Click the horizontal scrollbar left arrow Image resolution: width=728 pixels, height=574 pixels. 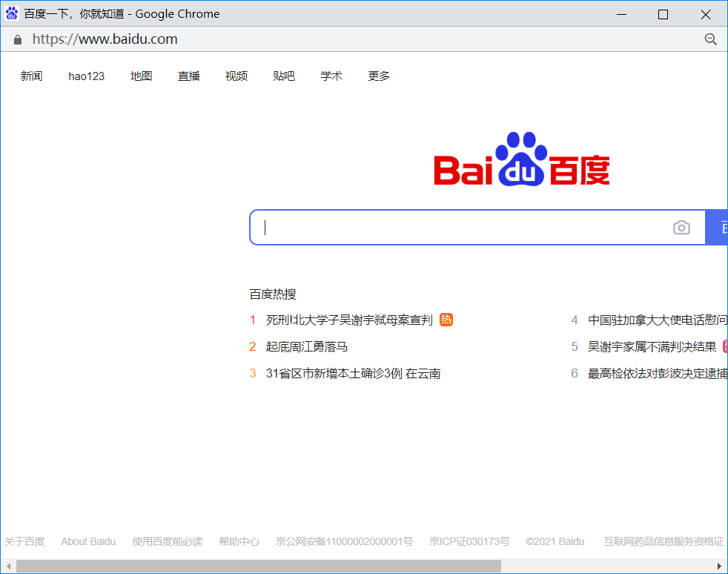point(8,566)
